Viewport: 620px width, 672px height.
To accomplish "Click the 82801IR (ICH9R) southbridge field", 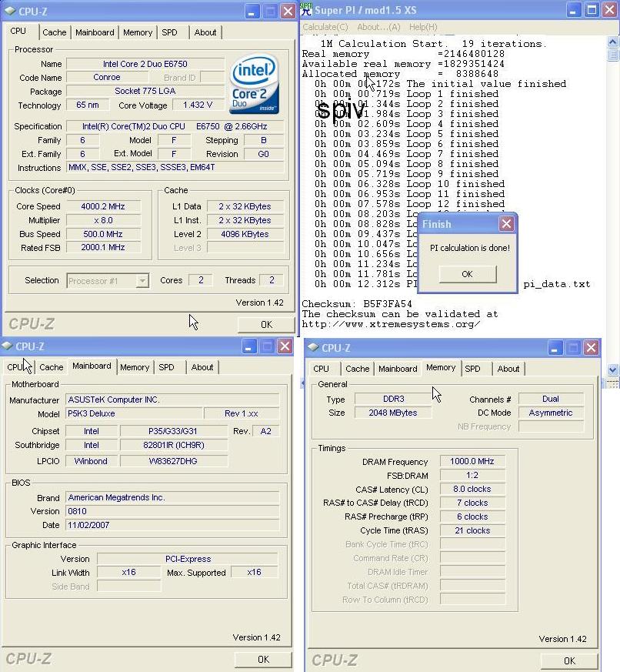I will (174, 445).
